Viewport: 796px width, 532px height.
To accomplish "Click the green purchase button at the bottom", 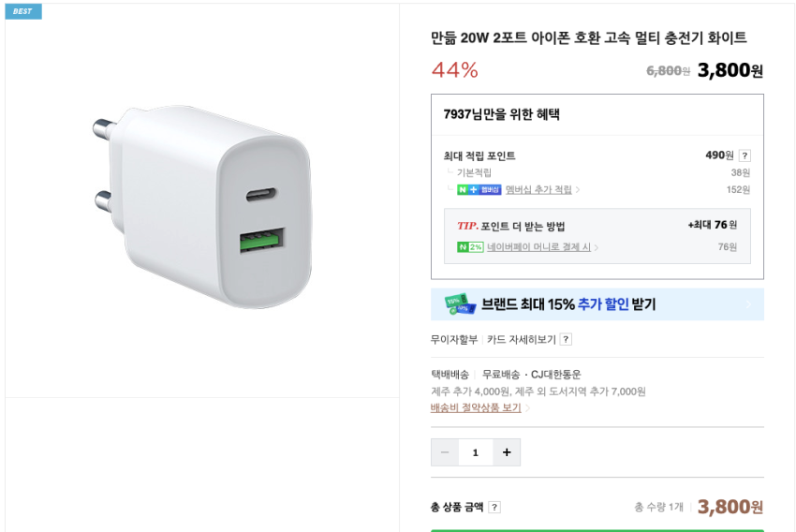I will click(597, 529).
